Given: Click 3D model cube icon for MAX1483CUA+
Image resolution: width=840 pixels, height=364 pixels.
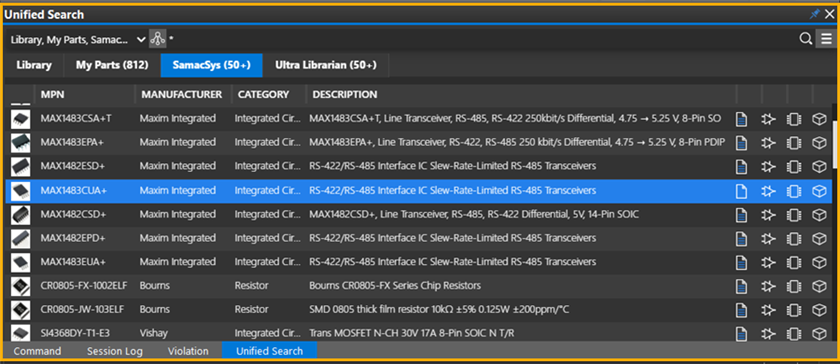Looking at the screenshot, I should tap(819, 191).
